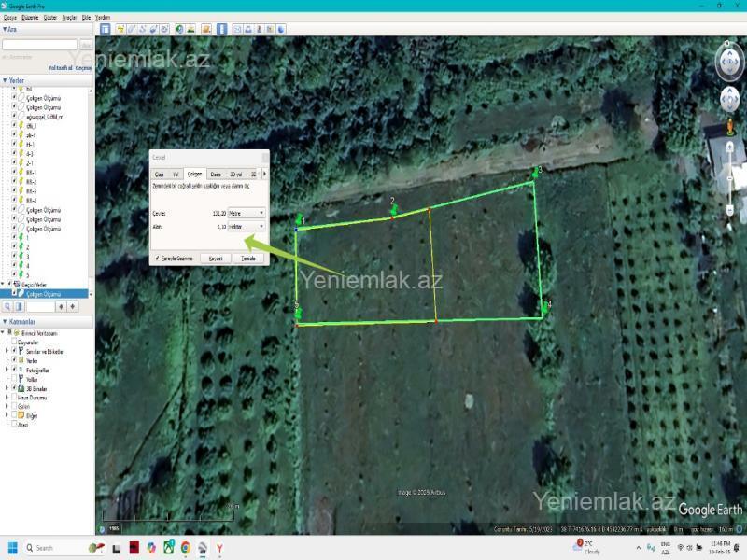Toggle checkbox for the 'aguaqqal' polygon item
The width and height of the screenshot is (747, 560).
(14, 116)
